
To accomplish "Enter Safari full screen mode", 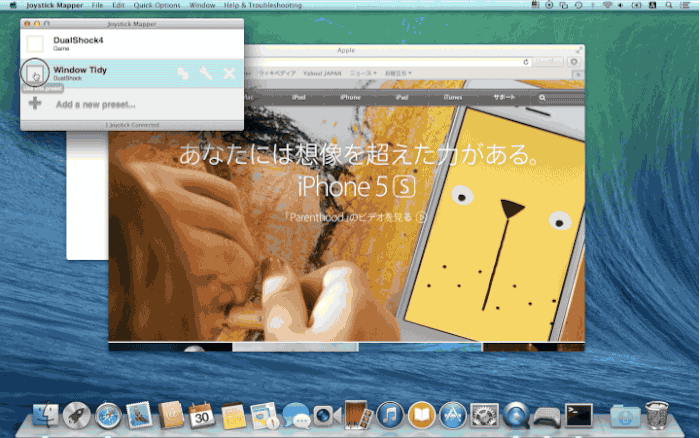I will tap(579, 50).
